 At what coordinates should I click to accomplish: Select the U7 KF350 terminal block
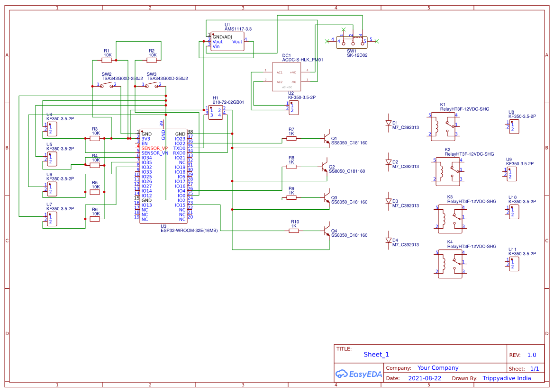pos(52,219)
